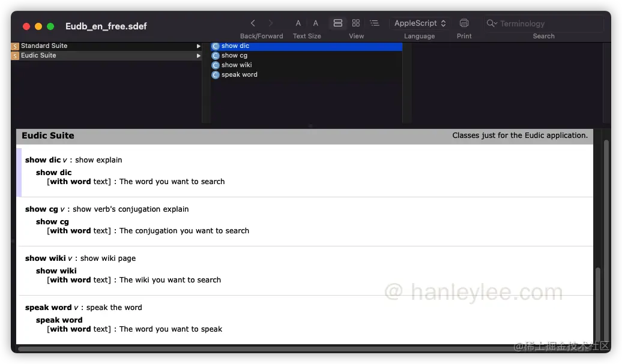Click 'show wiki page' definition line
This screenshot has height=364, width=622.
click(108, 258)
